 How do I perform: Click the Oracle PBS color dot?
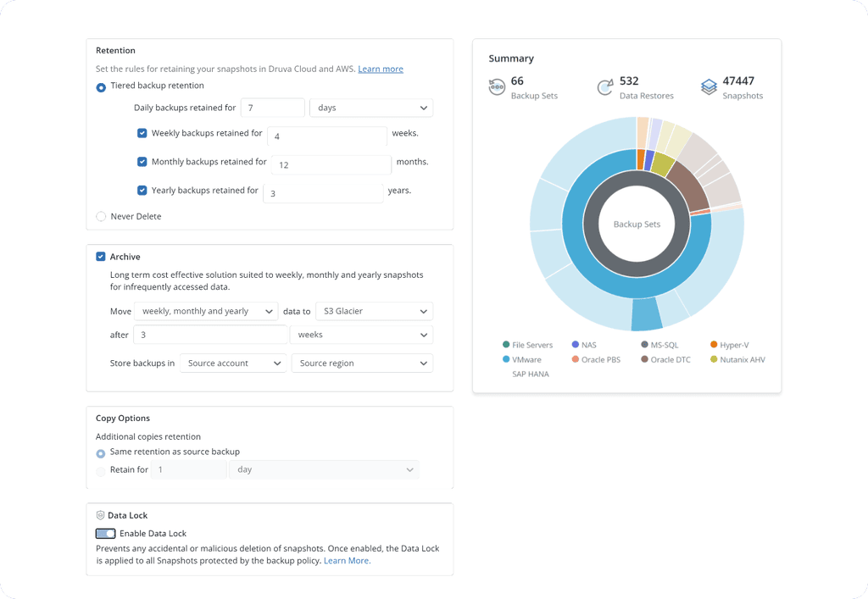point(577,359)
